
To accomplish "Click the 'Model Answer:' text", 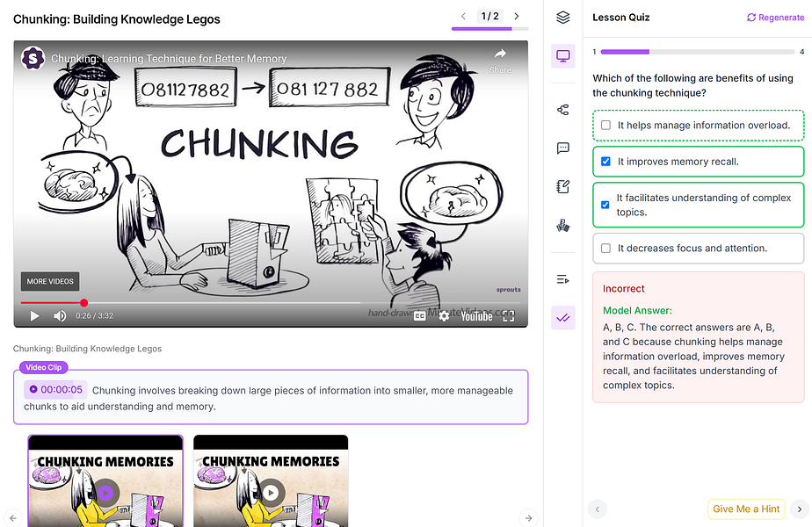I will [x=637, y=311].
